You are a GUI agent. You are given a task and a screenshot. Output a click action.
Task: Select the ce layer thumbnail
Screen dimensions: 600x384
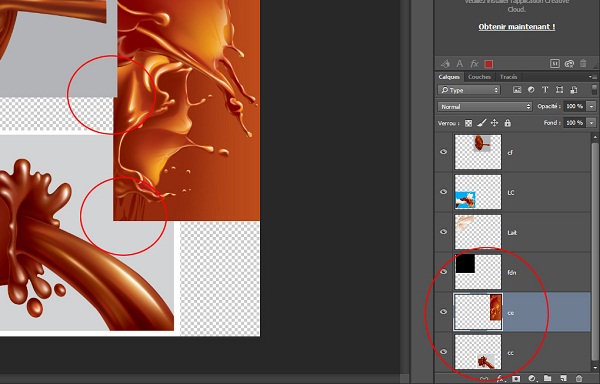pos(478,312)
